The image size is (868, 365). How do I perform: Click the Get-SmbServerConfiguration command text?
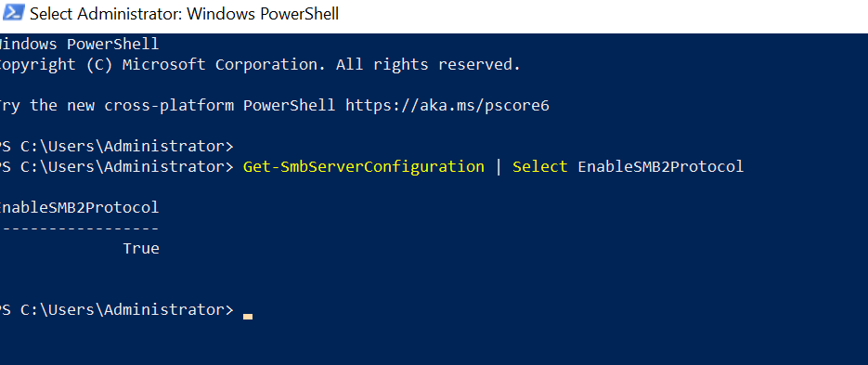(x=364, y=167)
